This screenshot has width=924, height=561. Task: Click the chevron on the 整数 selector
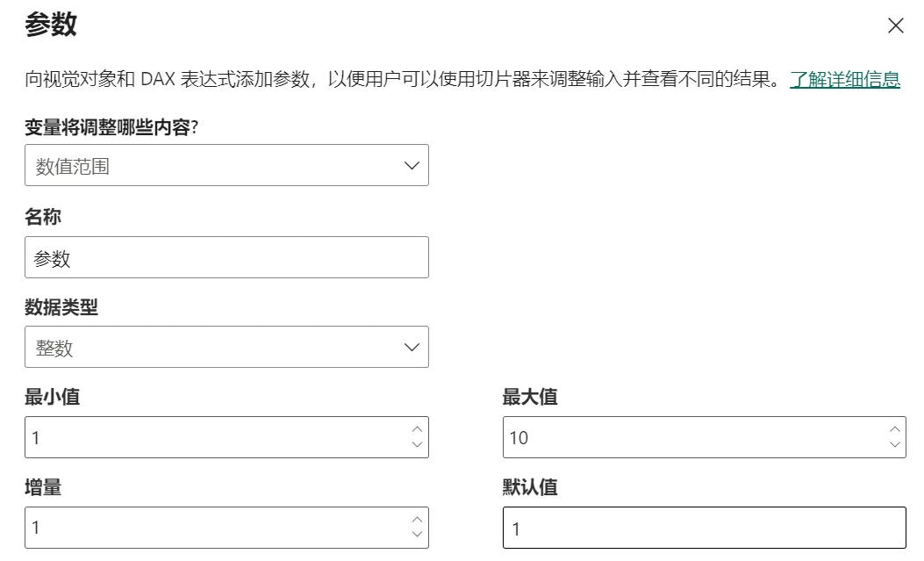411,346
